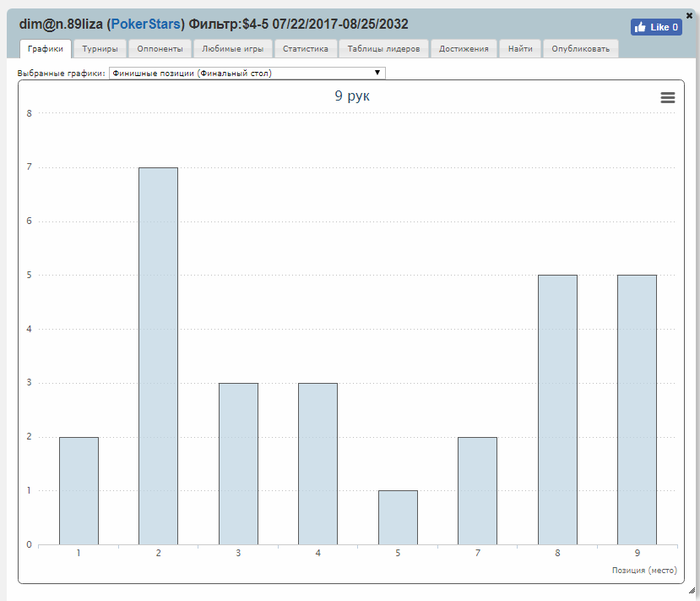The width and height of the screenshot is (700, 601).
Task: Click the bar for position 1
Action: [79, 491]
